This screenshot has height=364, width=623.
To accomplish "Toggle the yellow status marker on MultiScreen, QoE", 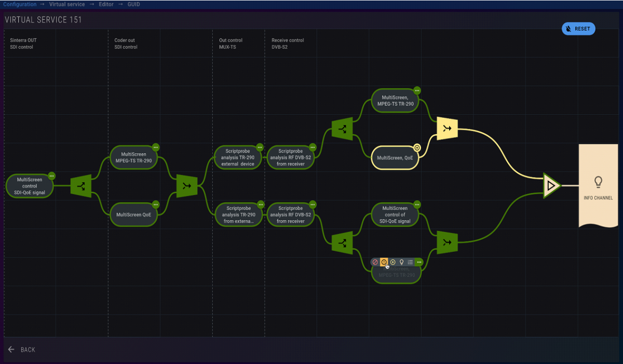I will coord(416,147).
